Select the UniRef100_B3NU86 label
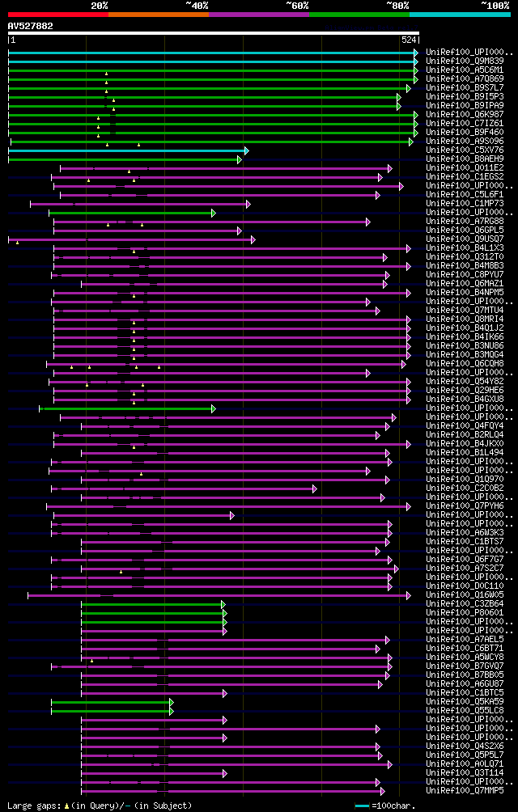This screenshot has height=812, width=518. (464, 345)
